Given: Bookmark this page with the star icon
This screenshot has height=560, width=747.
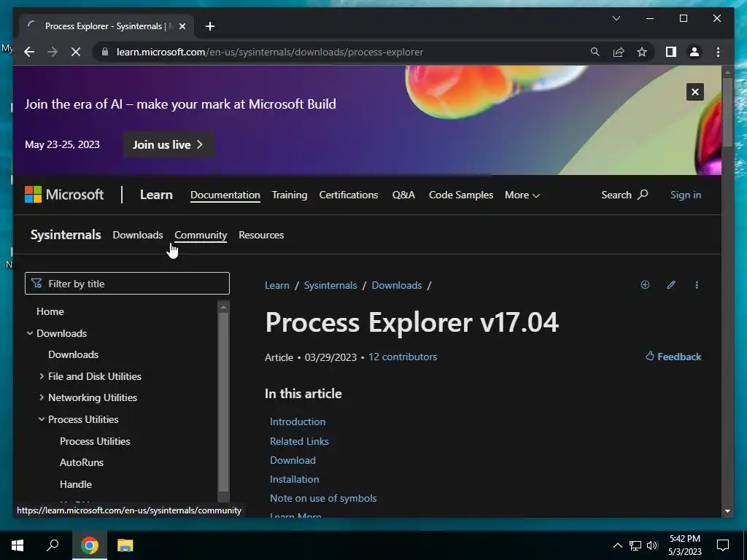Looking at the screenshot, I should [642, 52].
